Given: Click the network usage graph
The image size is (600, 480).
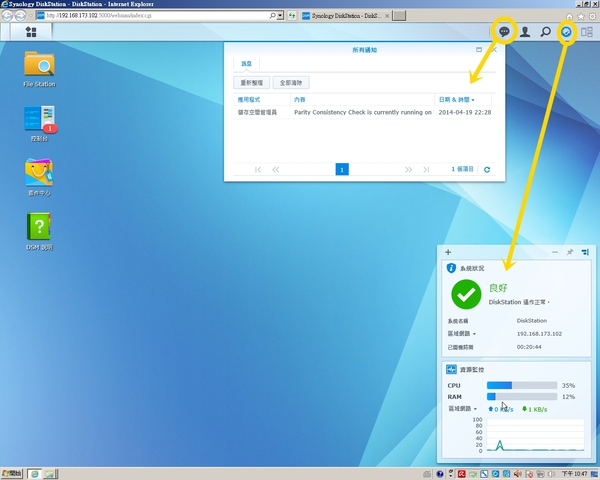Looking at the screenshot, I should point(535,435).
